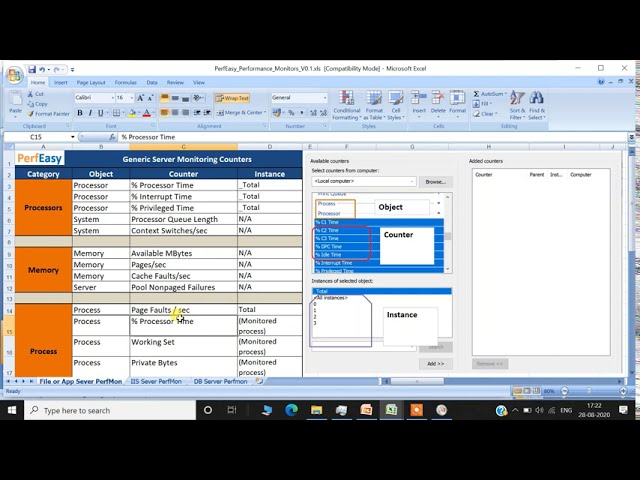Click the Shrink Font icon
The width and height of the screenshot is (640, 480).
150,98
